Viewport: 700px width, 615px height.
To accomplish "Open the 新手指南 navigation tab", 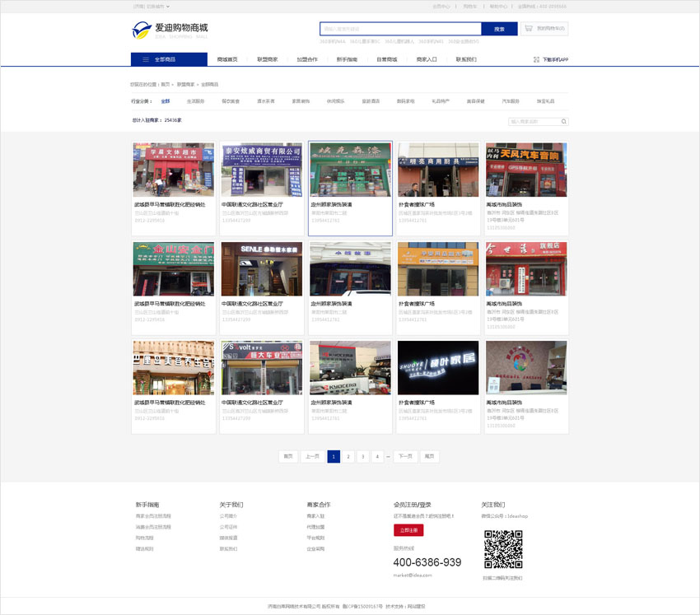I will coord(347,59).
